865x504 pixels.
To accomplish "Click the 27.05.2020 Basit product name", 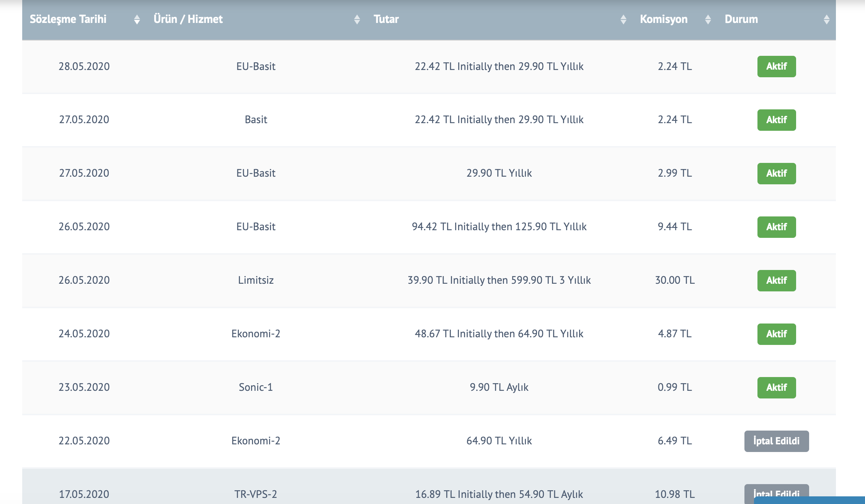I will tap(256, 120).
